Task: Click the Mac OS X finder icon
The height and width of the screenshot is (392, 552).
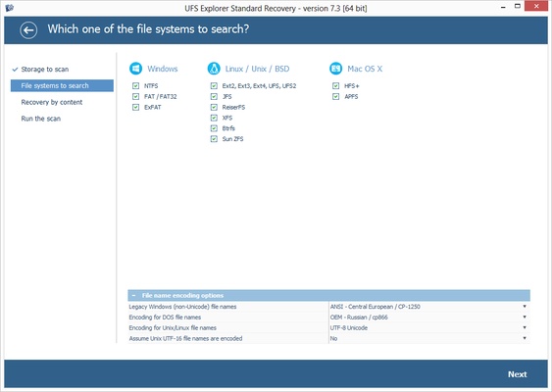Action: point(336,69)
